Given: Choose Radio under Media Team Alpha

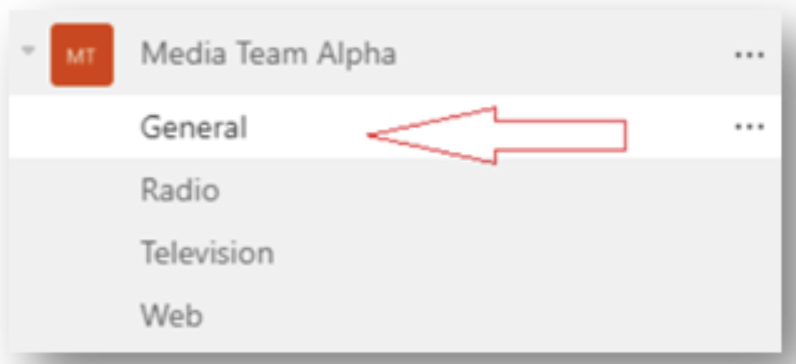Looking at the screenshot, I should (x=180, y=190).
